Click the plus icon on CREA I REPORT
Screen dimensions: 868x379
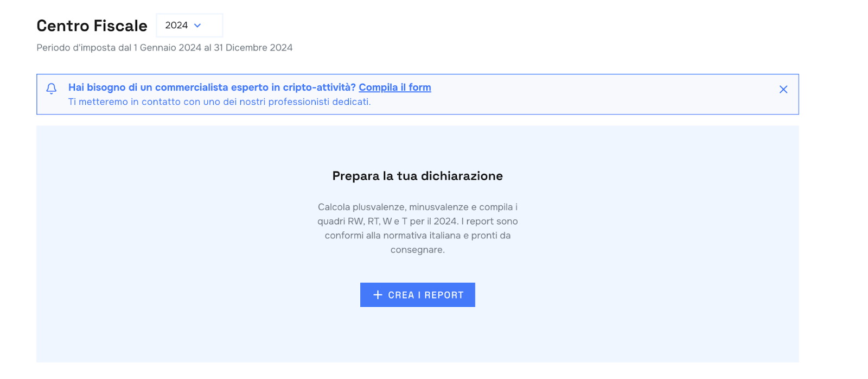[x=378, y=295]
